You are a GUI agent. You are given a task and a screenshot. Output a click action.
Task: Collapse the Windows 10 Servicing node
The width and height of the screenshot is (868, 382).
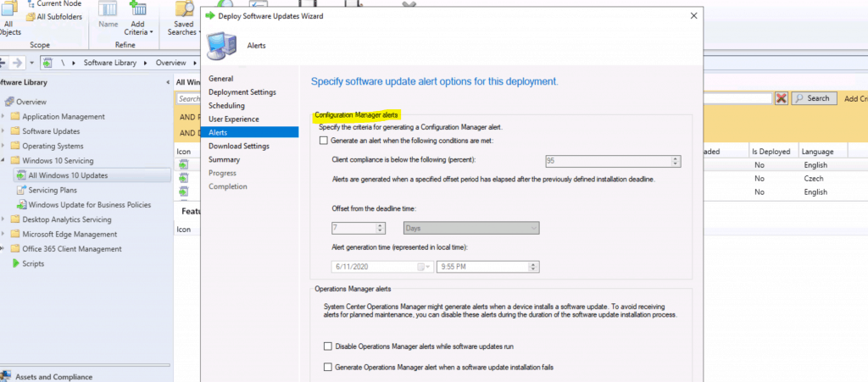pyautogui.click(x=3, y=161)
